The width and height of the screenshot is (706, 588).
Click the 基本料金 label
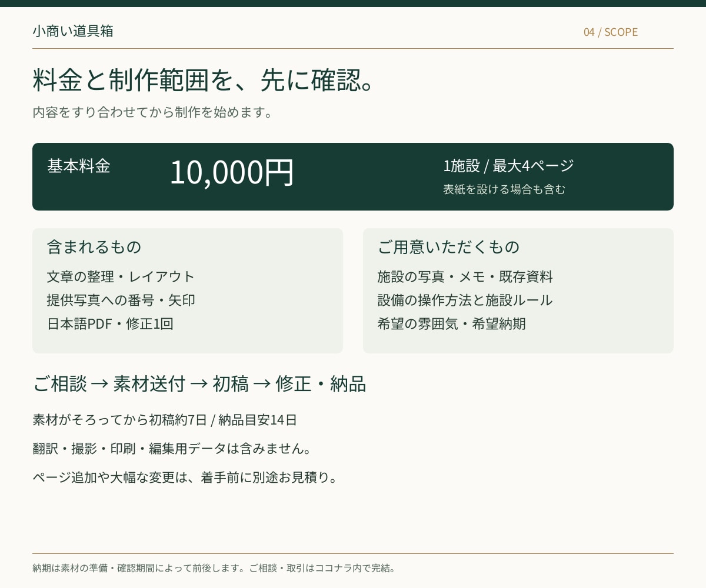[x=79, y=166]
